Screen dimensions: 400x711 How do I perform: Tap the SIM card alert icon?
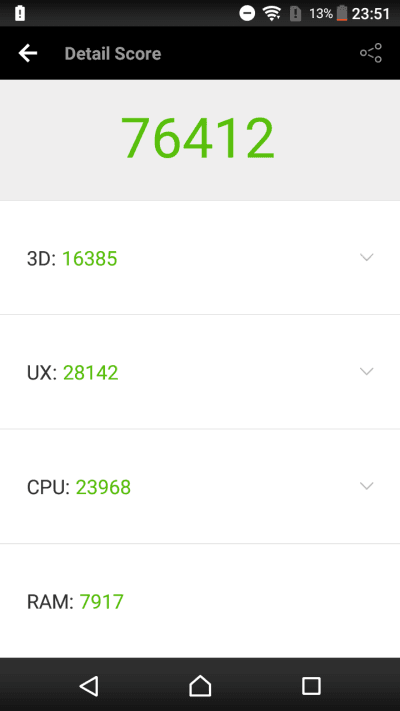click(x=296, y=14)
